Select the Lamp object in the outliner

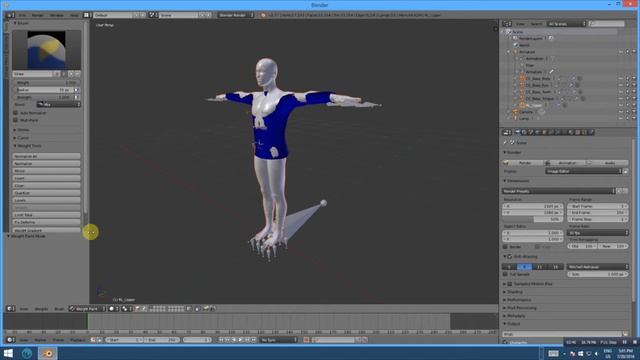524,118
